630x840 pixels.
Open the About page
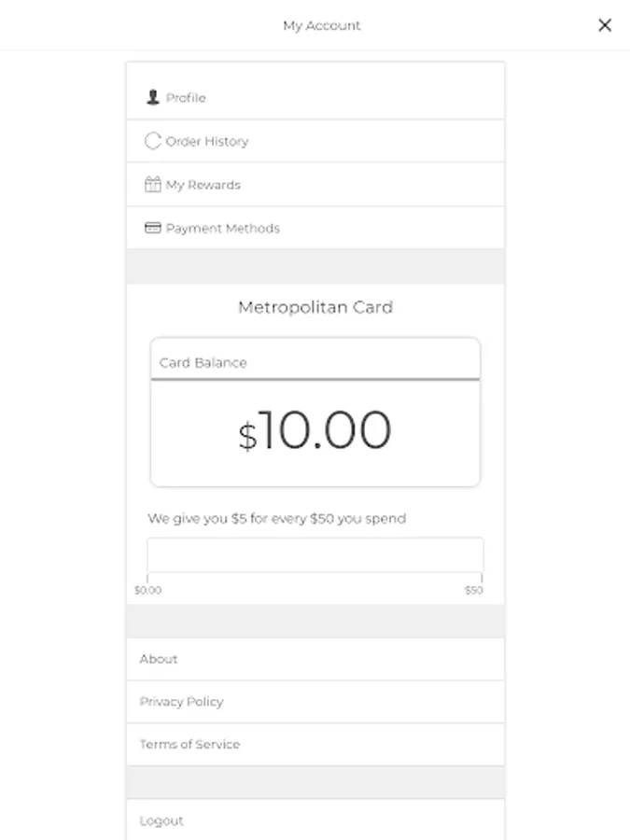click(159, 659)
